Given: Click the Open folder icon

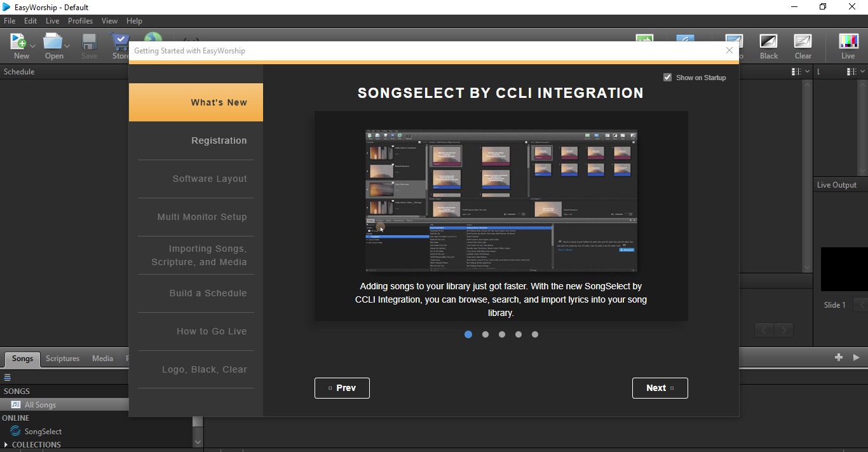Looking at the screenshot, I should click(x=53, y=41).
